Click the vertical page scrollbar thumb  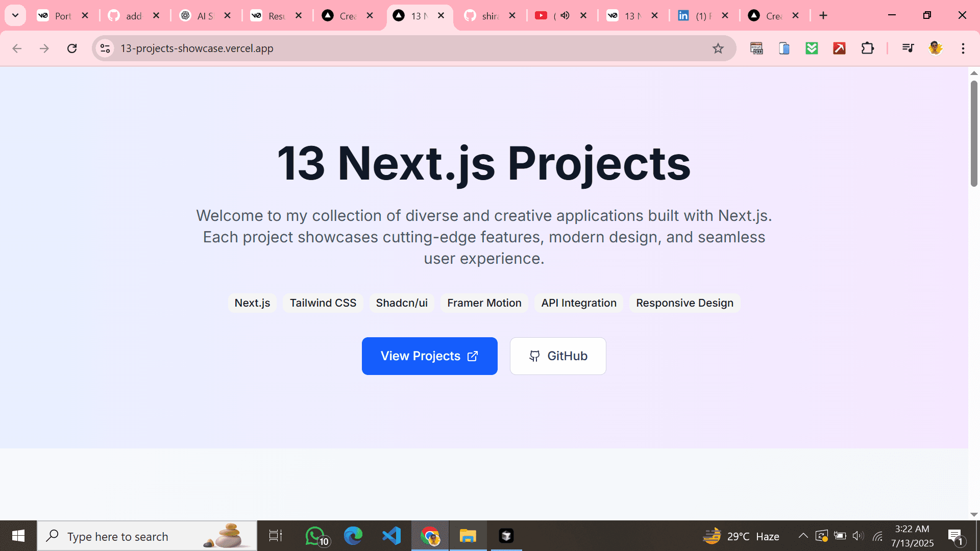(973, 133)
